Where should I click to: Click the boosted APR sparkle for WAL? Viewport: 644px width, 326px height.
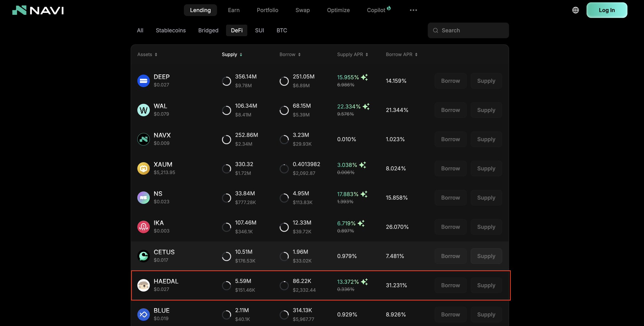pos(366,107)
